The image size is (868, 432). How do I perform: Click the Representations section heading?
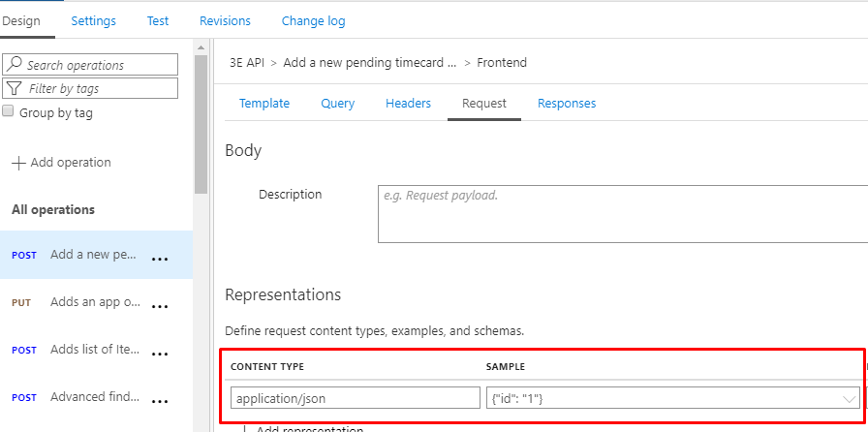[283, 294]
